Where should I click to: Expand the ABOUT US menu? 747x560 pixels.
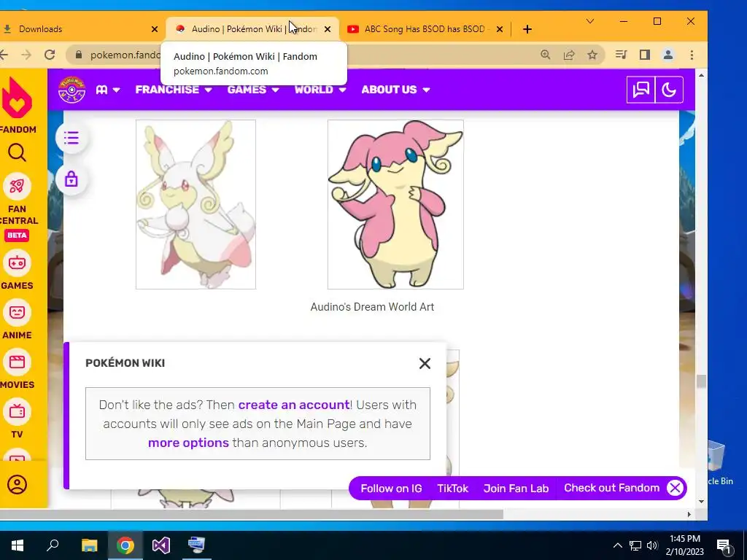click(x=395, y=90)
